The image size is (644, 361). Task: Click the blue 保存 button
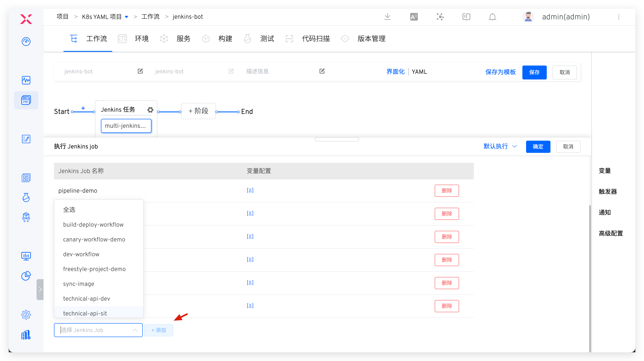[534, 72]
